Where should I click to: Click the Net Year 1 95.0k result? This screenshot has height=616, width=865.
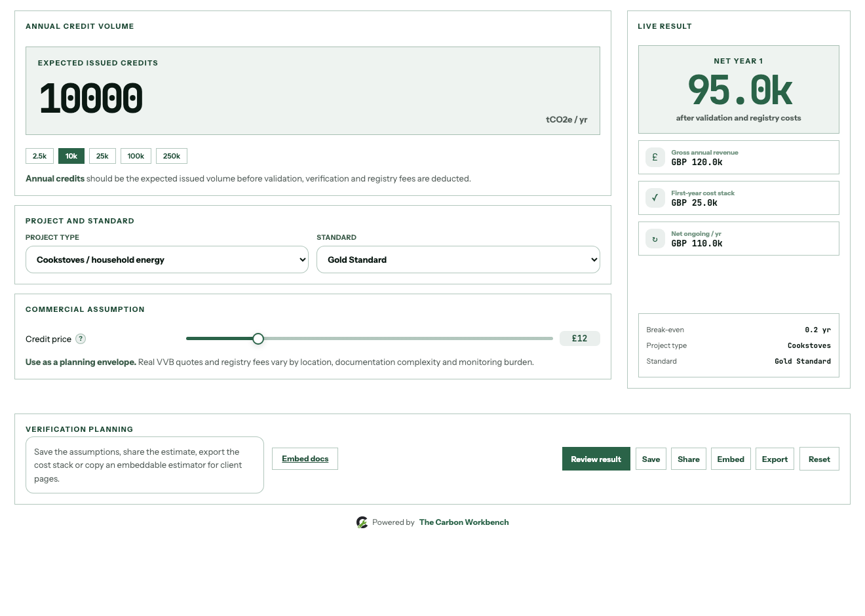coord(740,90)
